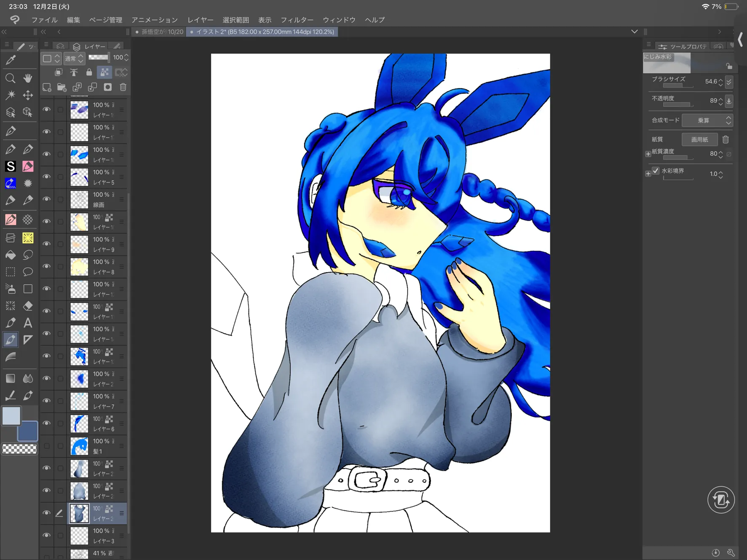The height and width of the screenshot is (560, 747).
Task: Expand the 水彩境界 plus options
Action: click(648, 174)
